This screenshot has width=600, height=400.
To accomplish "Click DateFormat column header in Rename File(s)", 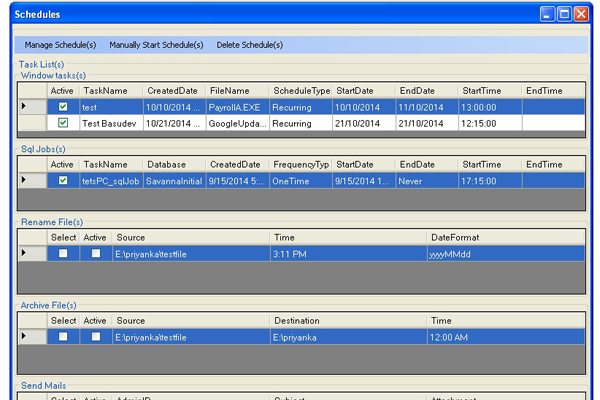I will point(506,238).
